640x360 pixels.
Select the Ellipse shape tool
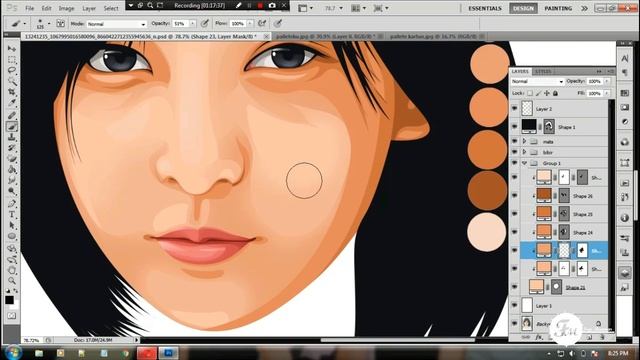coord(12,236)
